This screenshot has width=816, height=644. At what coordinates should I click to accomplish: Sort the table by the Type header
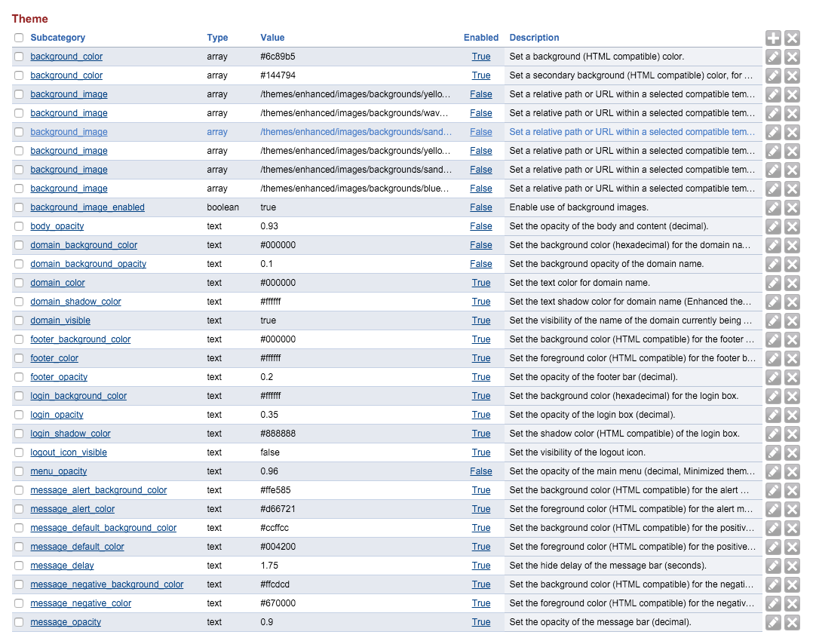(x=217, y=38)
